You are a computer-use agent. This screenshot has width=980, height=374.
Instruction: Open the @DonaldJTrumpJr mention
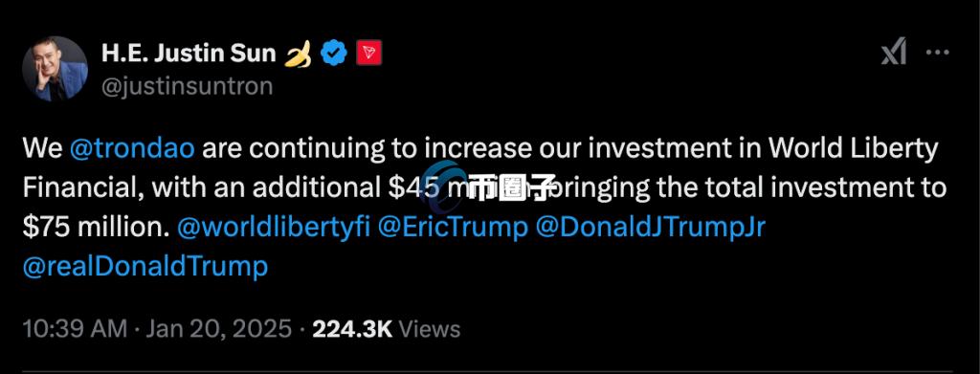coord(651,228)
